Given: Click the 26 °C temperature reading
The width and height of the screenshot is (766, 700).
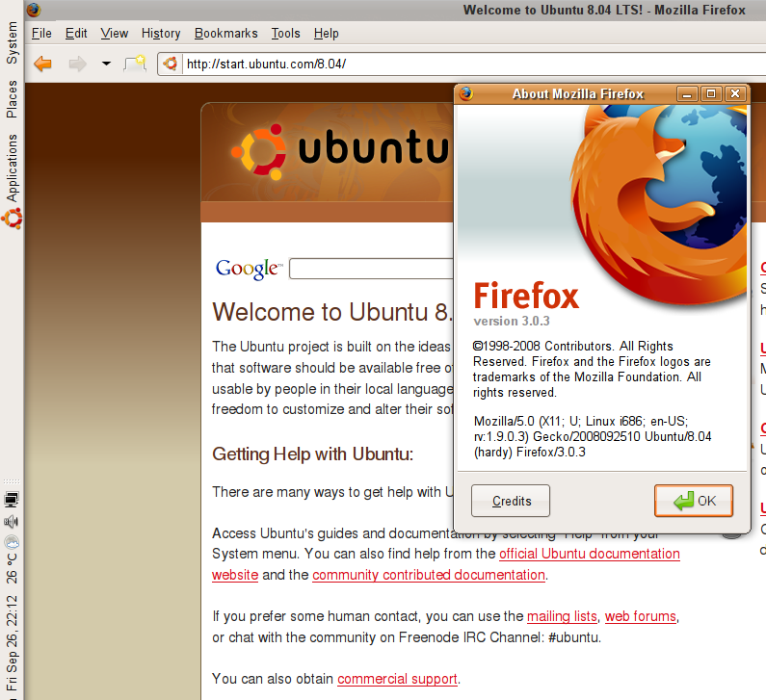Looking at the screenshot, I should coord(12,569).
